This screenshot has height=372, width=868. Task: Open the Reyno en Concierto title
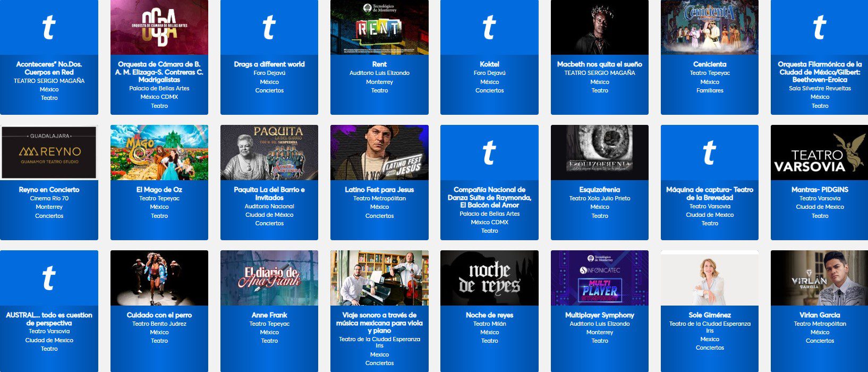pos(49,190)
